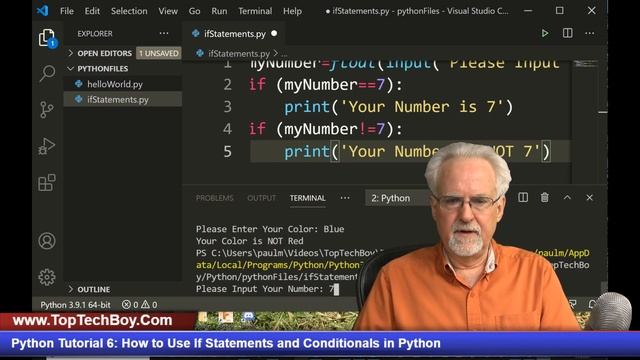Expand Outline section
Viewport: 640px width, 360px height.
point(123,289)
